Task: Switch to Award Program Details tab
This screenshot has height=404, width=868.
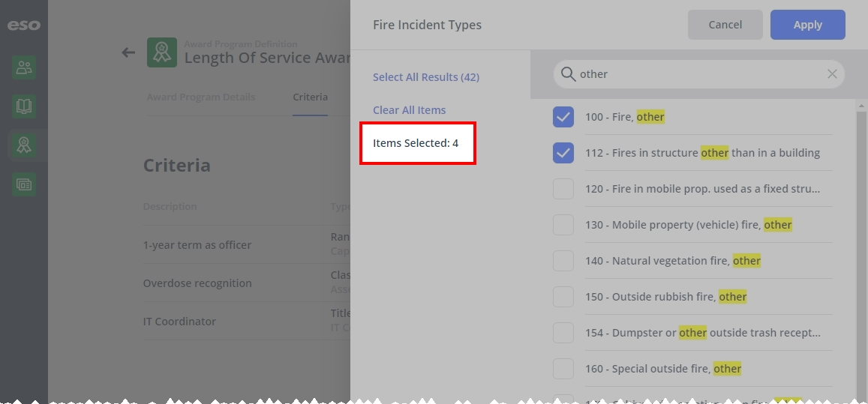Action: [200, 97]
